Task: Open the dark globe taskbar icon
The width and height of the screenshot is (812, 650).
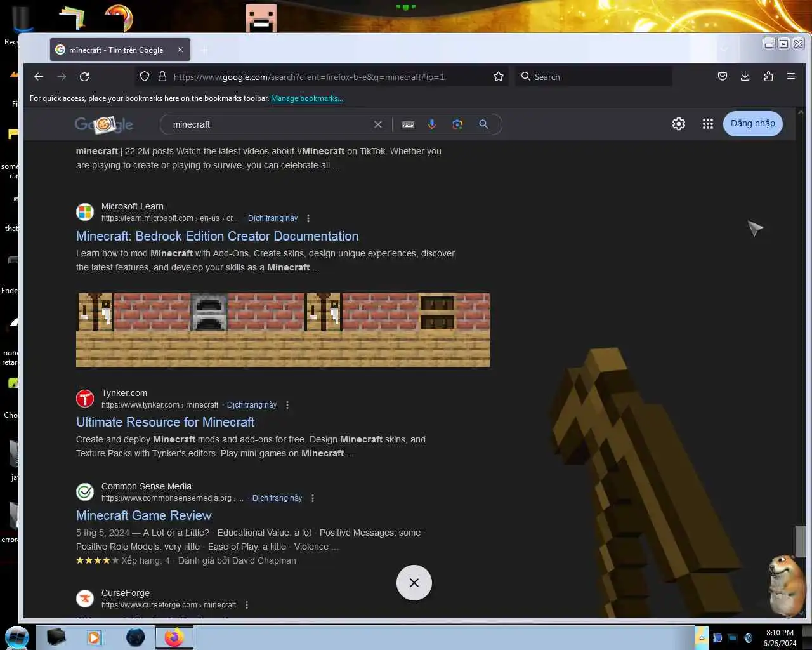Action: (x=135, y=637)
